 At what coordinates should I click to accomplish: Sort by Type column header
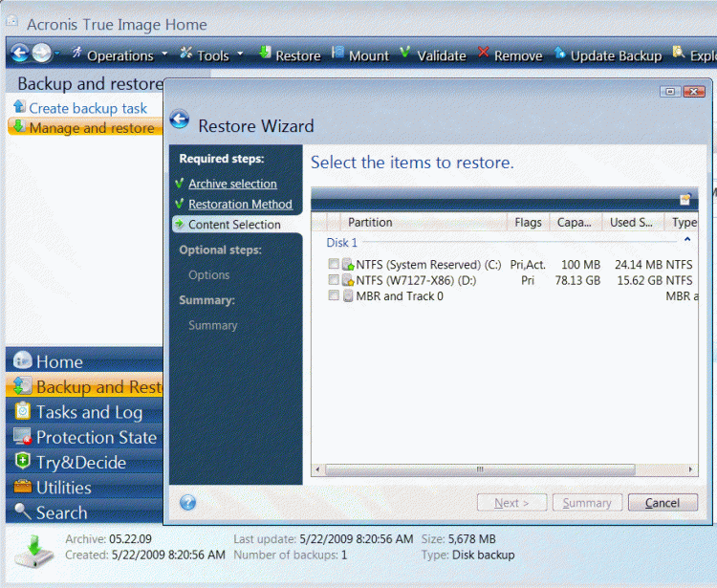tap(682, 222)
